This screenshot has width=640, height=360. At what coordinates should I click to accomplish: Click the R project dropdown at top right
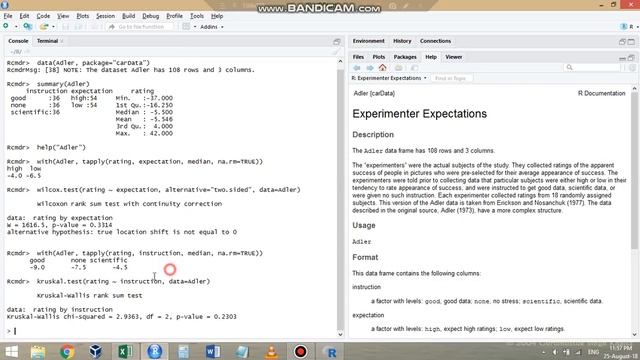[629, 27]
